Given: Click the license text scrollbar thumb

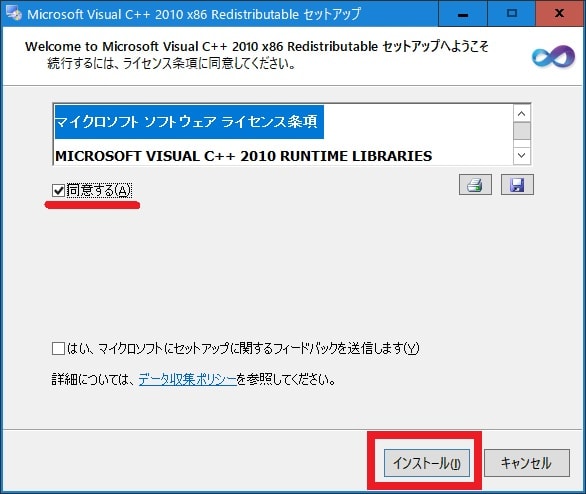Looking at the screenshot, I should coord(522,131).
